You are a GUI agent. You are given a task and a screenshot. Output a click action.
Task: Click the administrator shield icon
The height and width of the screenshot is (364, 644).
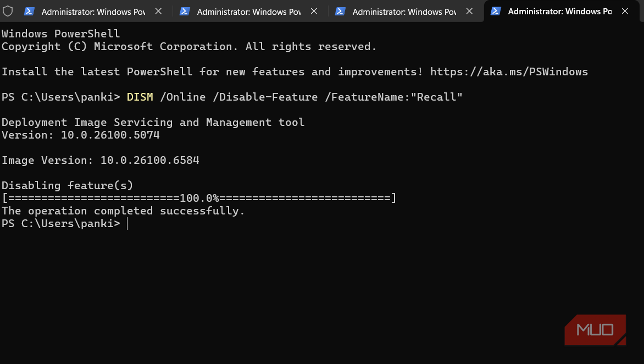pos(8,11)
